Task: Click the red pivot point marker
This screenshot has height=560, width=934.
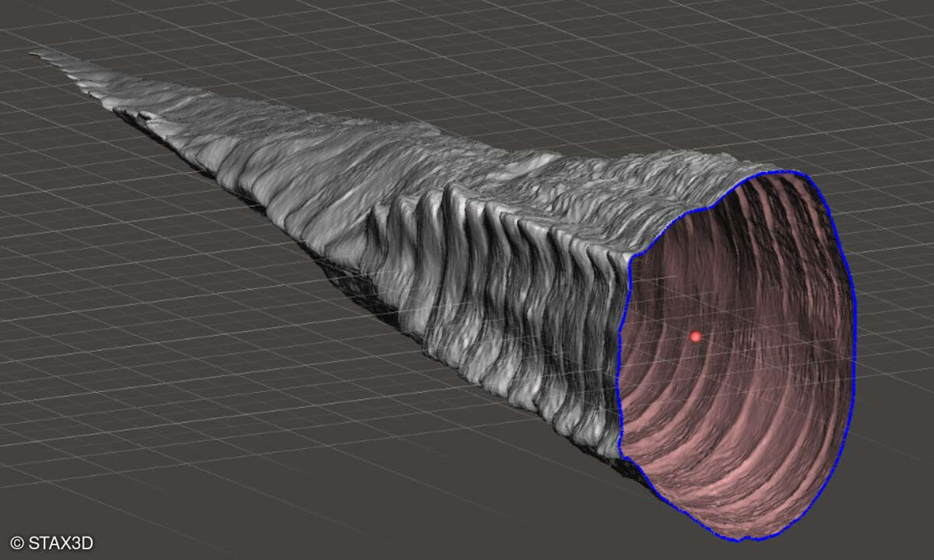Action: [x=696, y=337]
